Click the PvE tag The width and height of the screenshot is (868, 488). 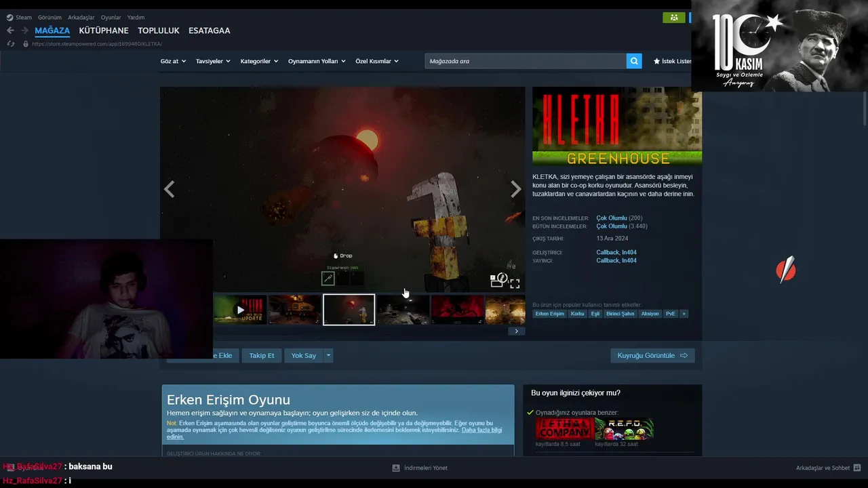(x=670, y=314)
